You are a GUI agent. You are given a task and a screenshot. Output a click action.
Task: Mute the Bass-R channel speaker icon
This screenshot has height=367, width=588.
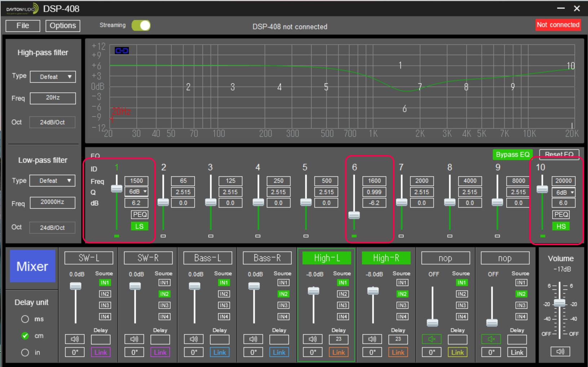tap(253, 339)
